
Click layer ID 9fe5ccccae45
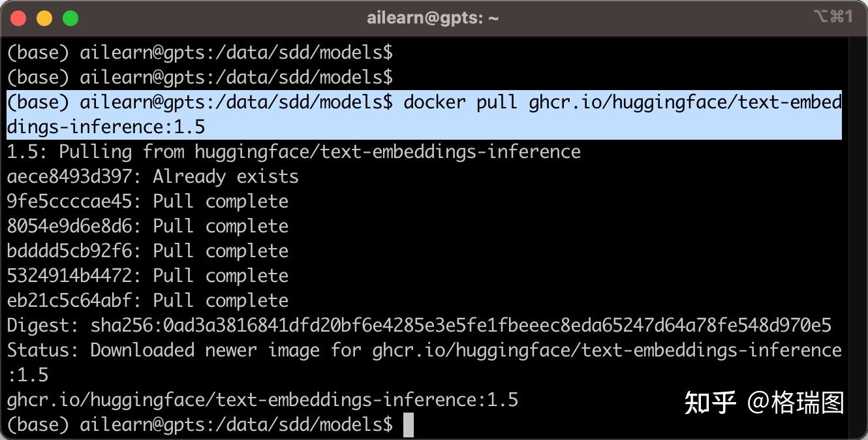pos(70,202)
